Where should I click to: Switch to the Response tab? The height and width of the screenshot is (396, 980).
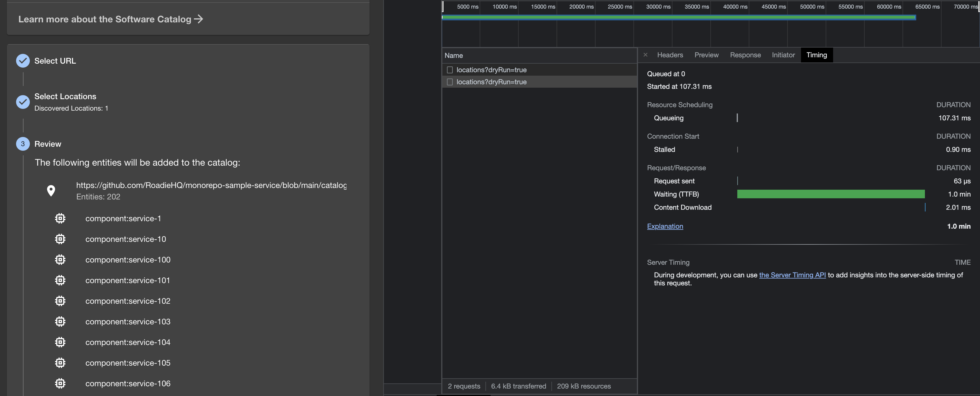tap(745, 55)
